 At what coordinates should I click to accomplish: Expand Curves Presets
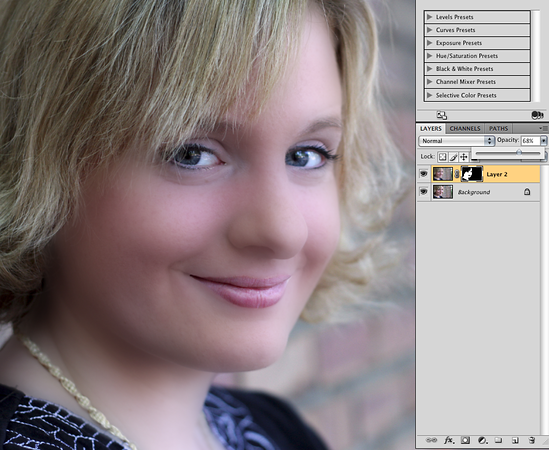click(429, 30)
